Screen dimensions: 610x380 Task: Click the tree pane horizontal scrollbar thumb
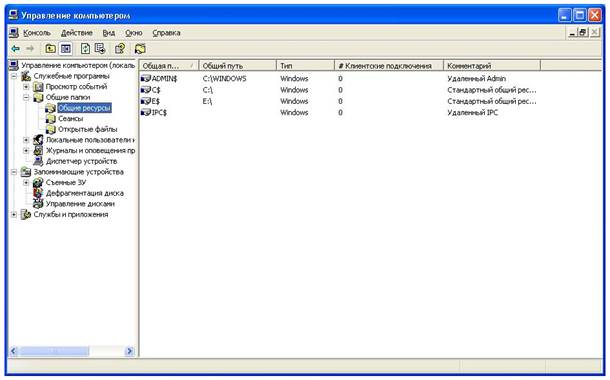(x=54, y=351)
